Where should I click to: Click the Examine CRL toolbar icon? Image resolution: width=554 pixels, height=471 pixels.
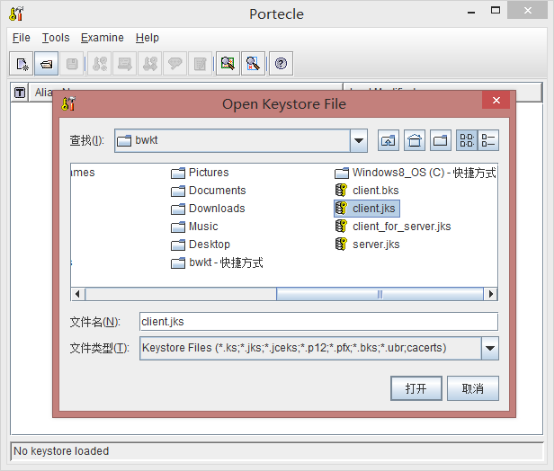coord(253,64)
